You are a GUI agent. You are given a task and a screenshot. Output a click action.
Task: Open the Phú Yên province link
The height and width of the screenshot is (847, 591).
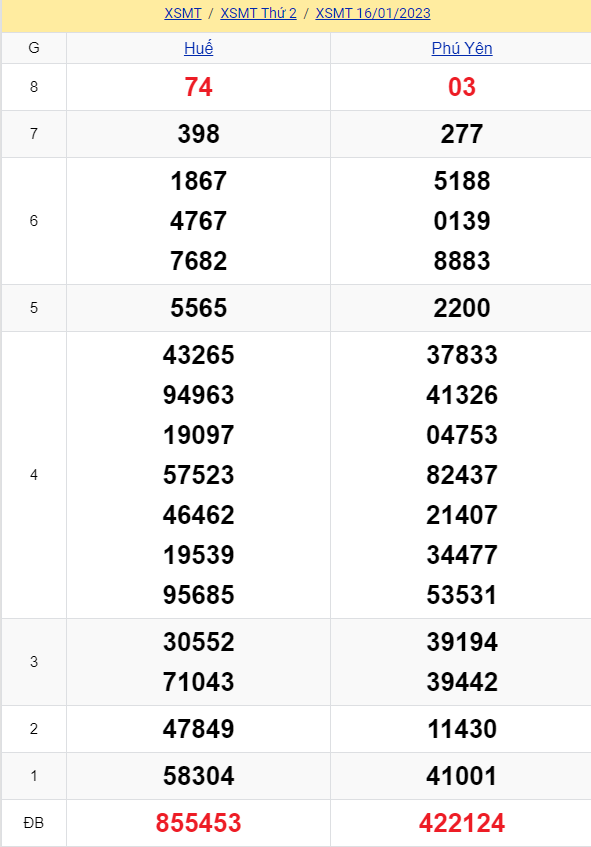[462, 48]
